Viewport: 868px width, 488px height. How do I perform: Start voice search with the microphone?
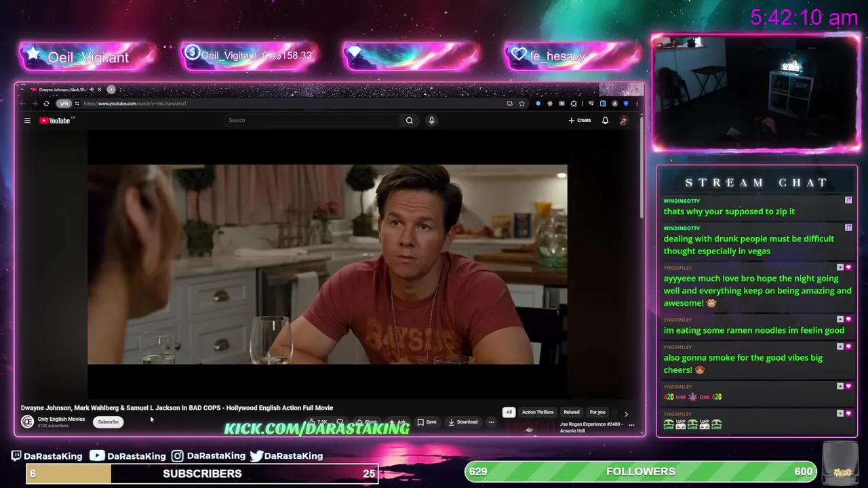pyautogui.click(x=431, y=121)
